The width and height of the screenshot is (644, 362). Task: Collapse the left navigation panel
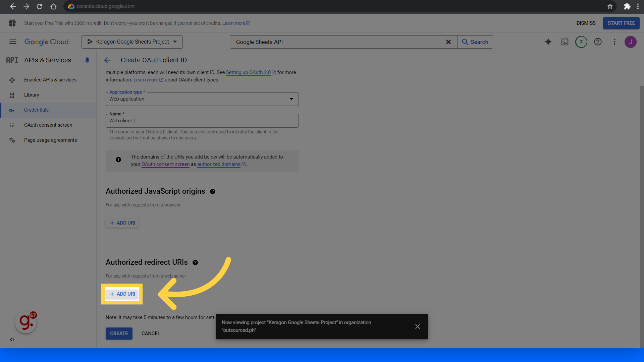(x=12, y=340)
